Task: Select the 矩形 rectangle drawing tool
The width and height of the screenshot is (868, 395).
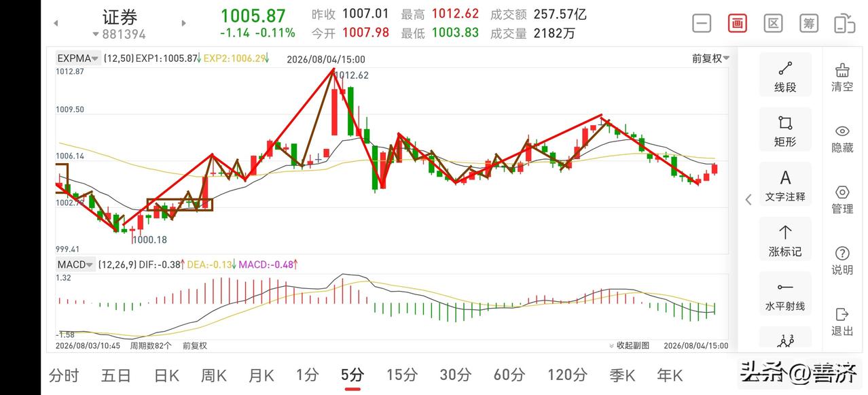Action: click(x=785, y=131)
